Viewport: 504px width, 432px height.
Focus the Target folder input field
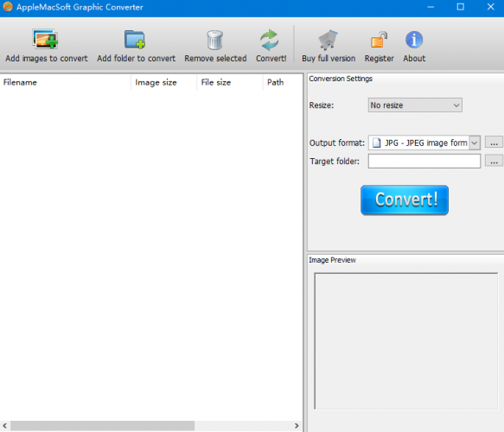pyautogui.click(x=424, y=161)
